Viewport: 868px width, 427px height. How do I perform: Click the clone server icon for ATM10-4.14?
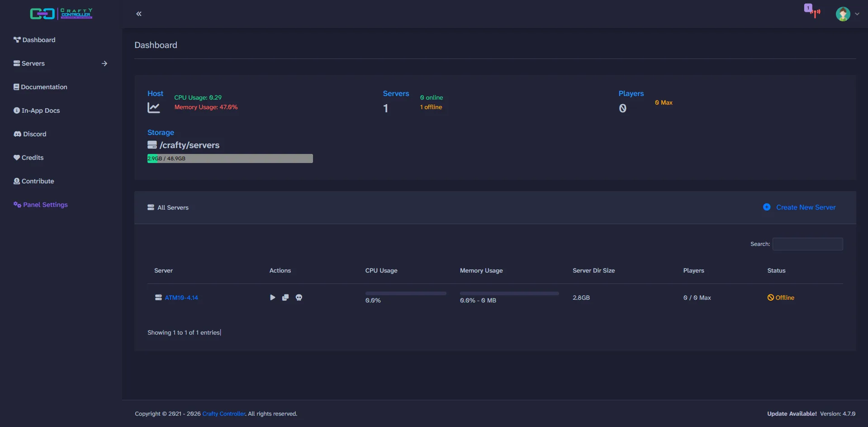coord(285,297)
